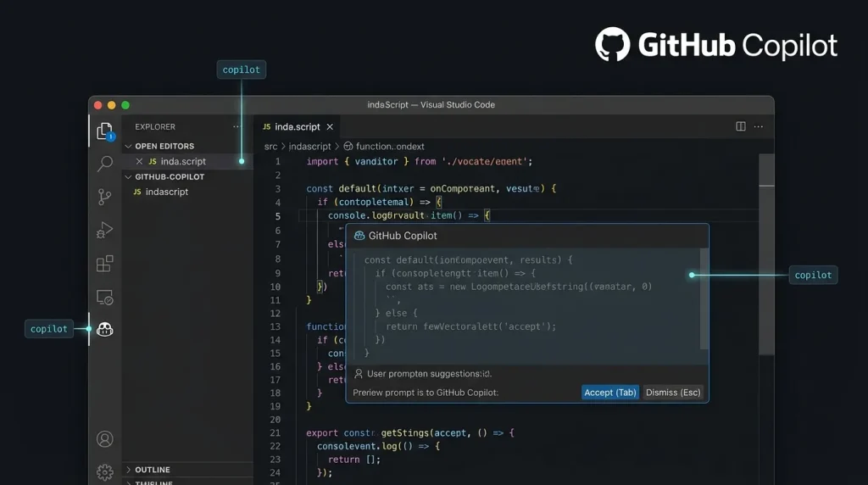Click 'consolevent.log' code on line 22
Viewport: 868px width, 485px height.
(357, 446)
